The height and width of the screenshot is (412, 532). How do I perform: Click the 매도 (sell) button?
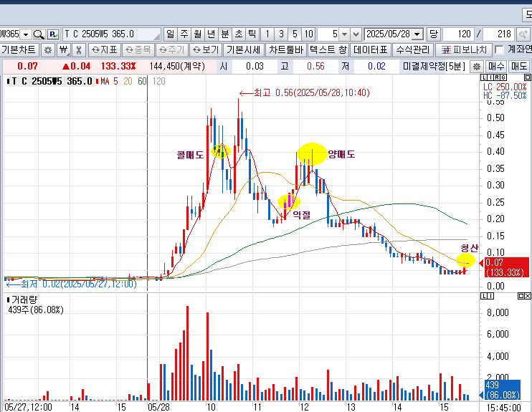click(519, 67)
